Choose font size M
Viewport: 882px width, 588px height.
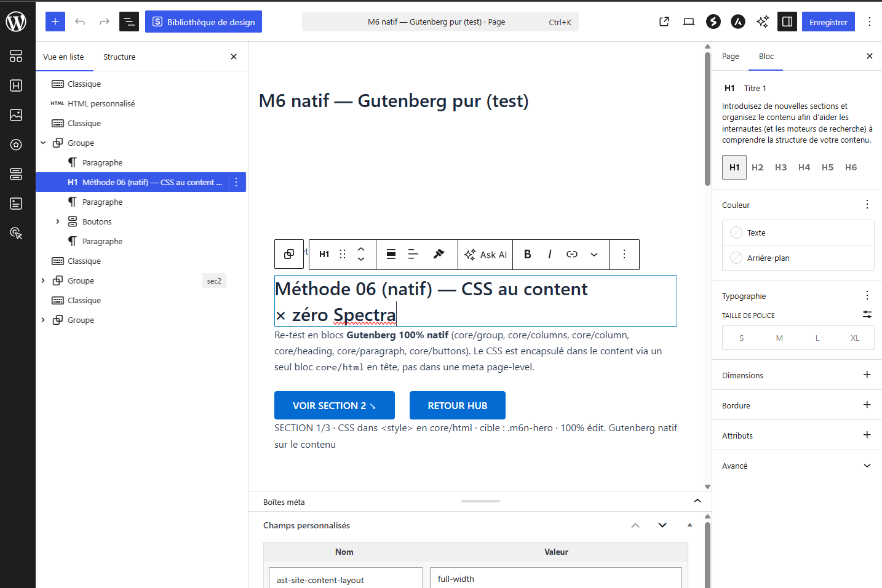(779, 338)
